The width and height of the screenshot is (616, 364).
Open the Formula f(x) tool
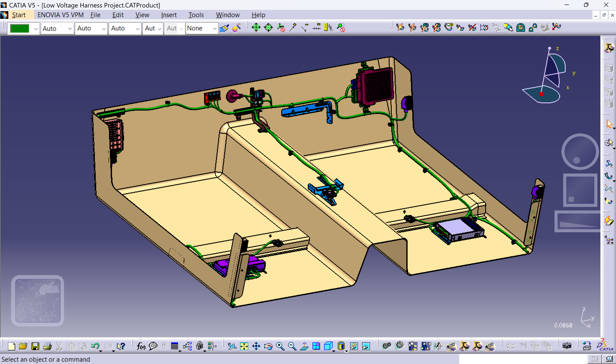coord(141,346)
